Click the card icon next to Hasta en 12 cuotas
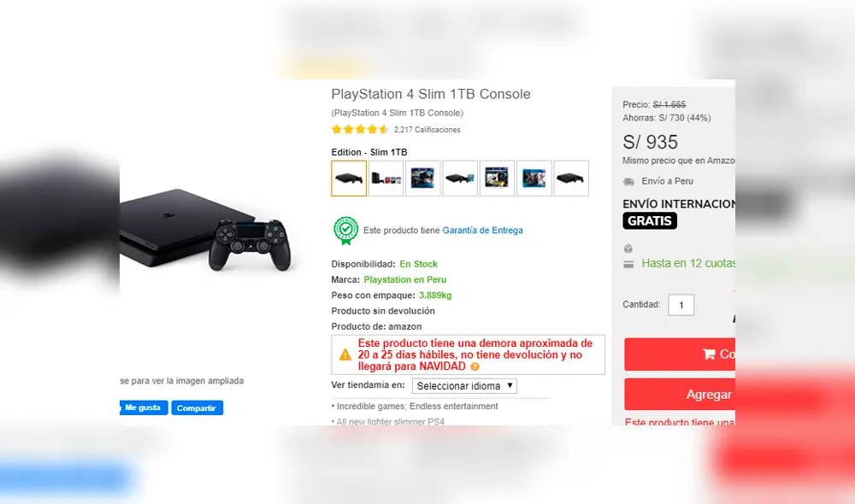This screenshot has height=504, width=855. [x=628, y=264]
